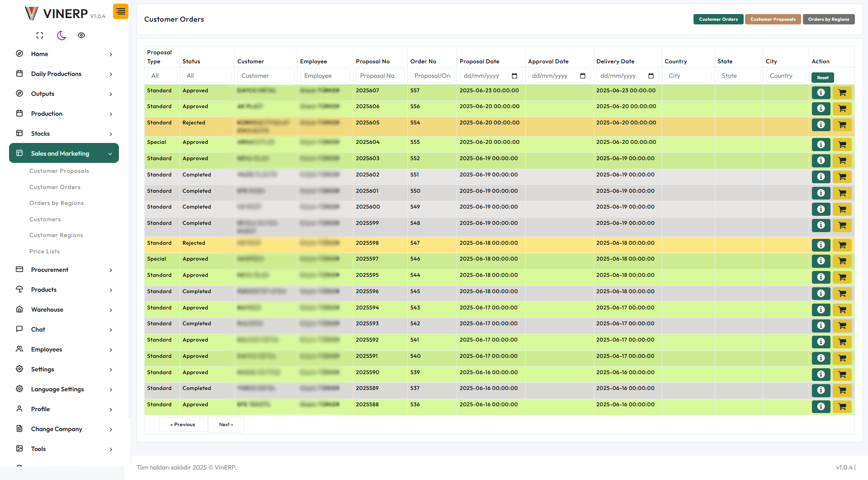868x480 pixels.
Task: Expand the Production menu
Action: click(x=64, y=114)
